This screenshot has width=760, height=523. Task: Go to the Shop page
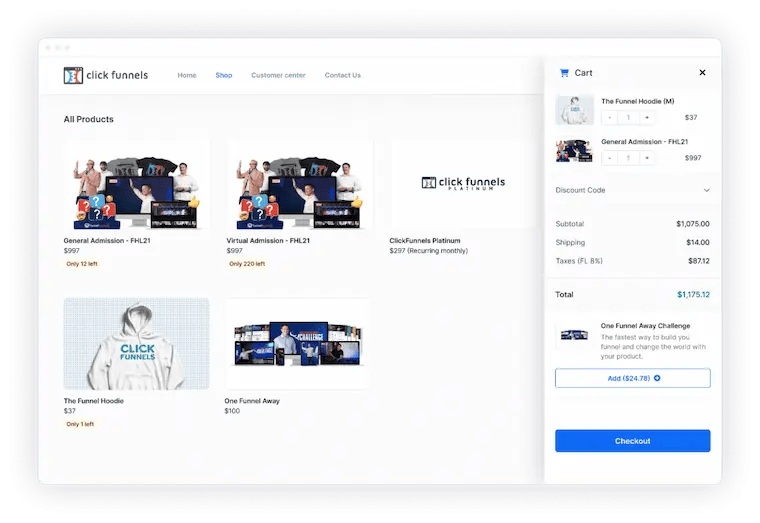223,75
